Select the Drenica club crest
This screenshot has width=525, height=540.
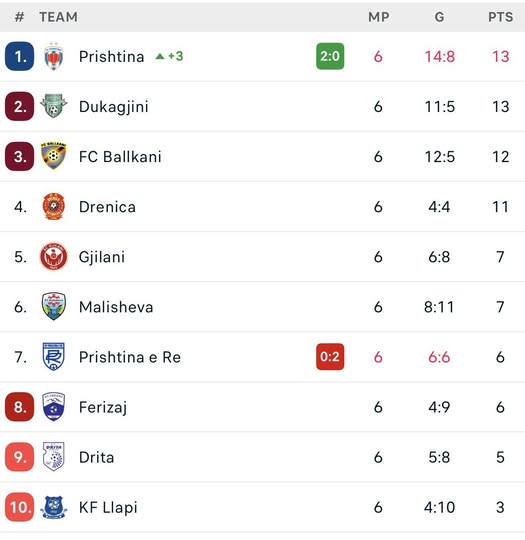coord(53,206)
